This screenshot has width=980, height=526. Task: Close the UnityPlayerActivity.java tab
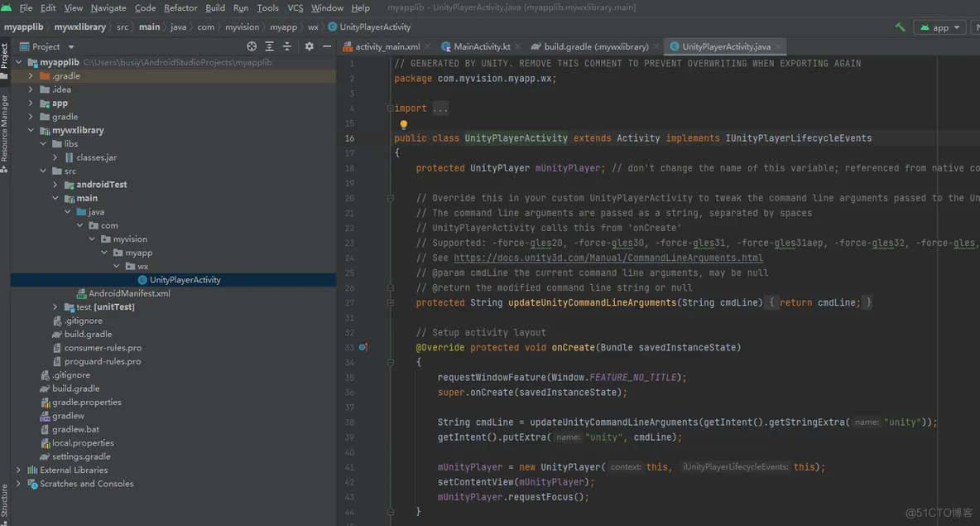(777, 46)
